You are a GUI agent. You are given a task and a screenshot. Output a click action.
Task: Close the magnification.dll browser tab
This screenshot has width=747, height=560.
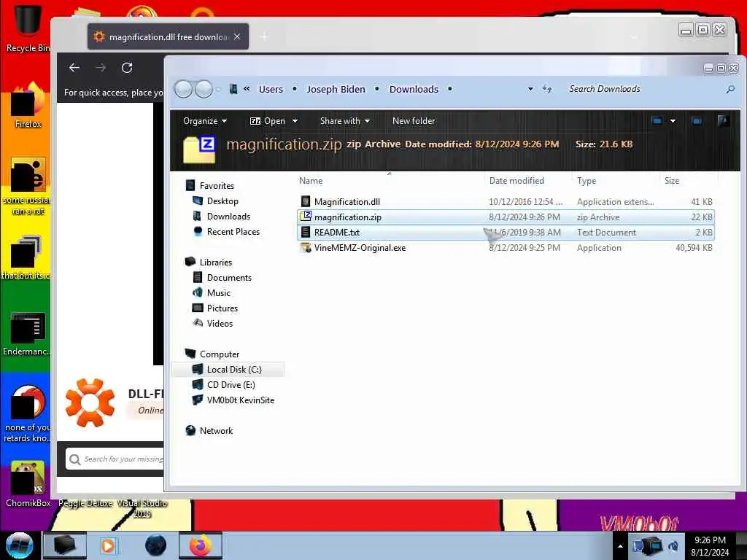[237, 36]
